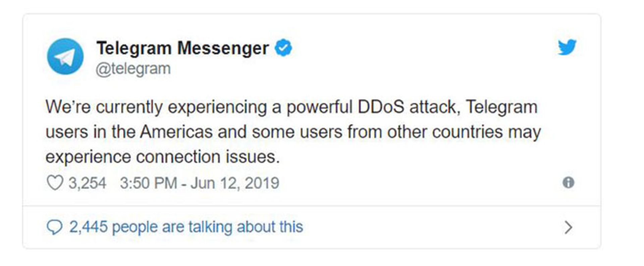Click the word "Americas" in the tweet
Viewport: 644px width, 266px height.
(176, 131)
